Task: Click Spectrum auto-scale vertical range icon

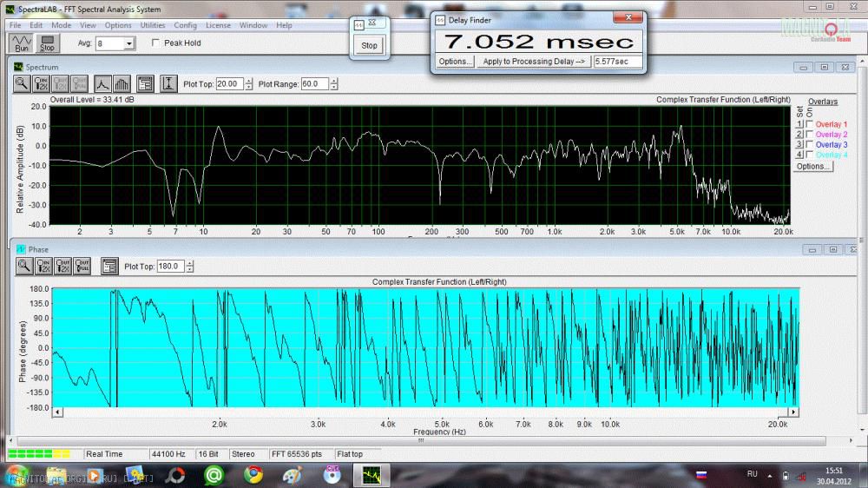Action: tap(168, 83)
